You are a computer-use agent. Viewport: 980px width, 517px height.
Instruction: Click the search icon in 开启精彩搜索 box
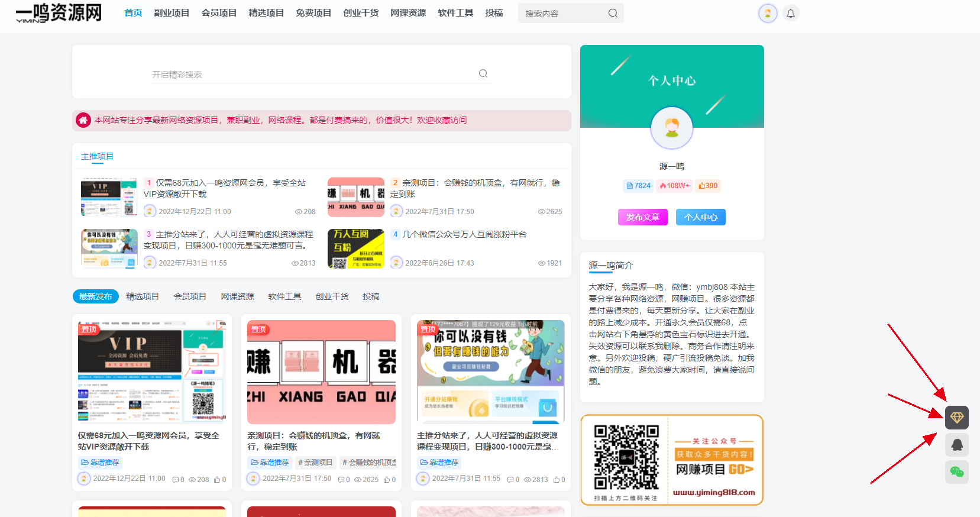(x=483, y=74)
